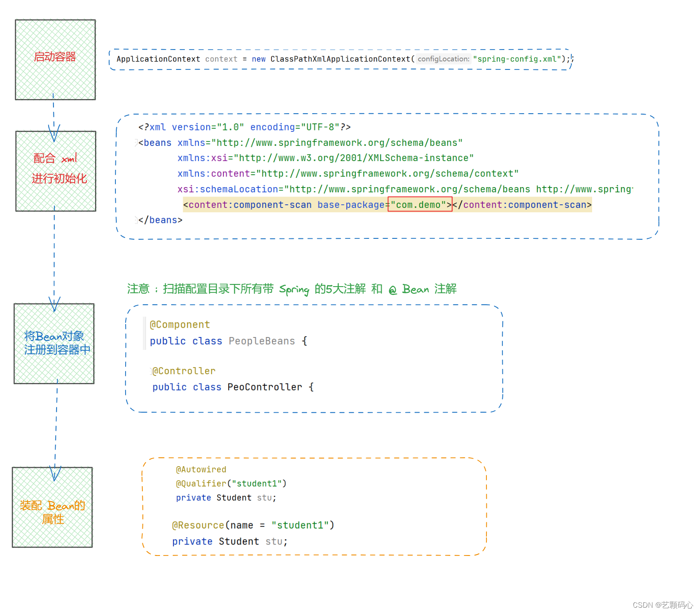The height and width of the screenshot is (613, 700).
Task: Click the xml version="1.0" encoding line
Action: tap(245, 127)
